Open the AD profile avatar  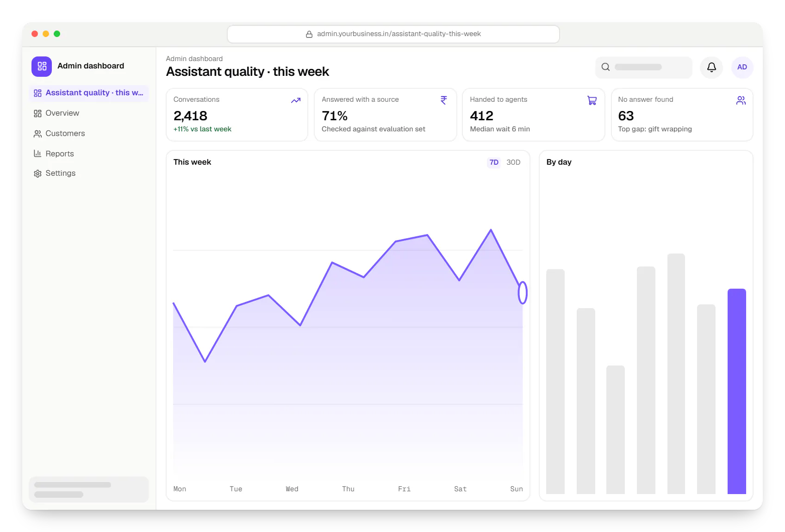[742, 67]
